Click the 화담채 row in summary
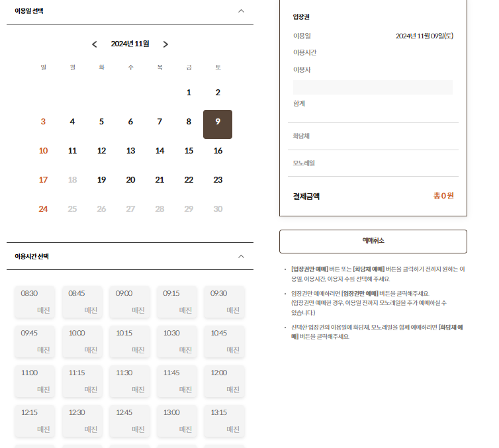The width and height of the screenshot is (499, 448). (x=373, y=136)
